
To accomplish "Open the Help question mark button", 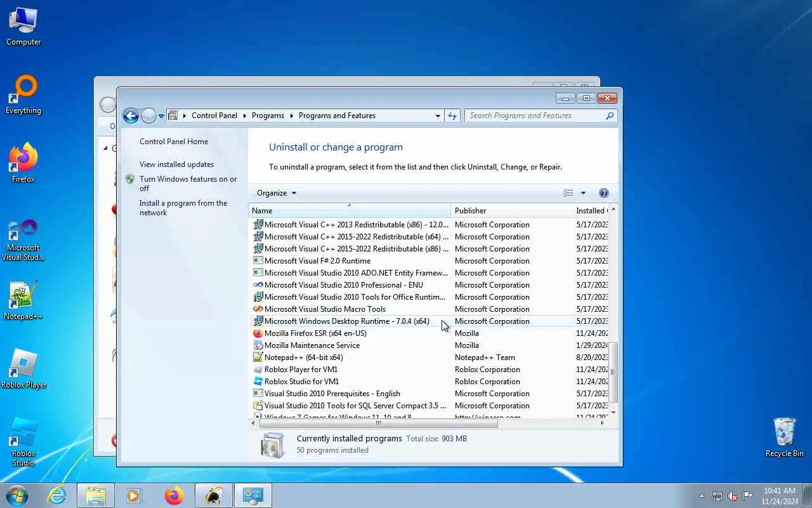I will [x=604, y=193].
